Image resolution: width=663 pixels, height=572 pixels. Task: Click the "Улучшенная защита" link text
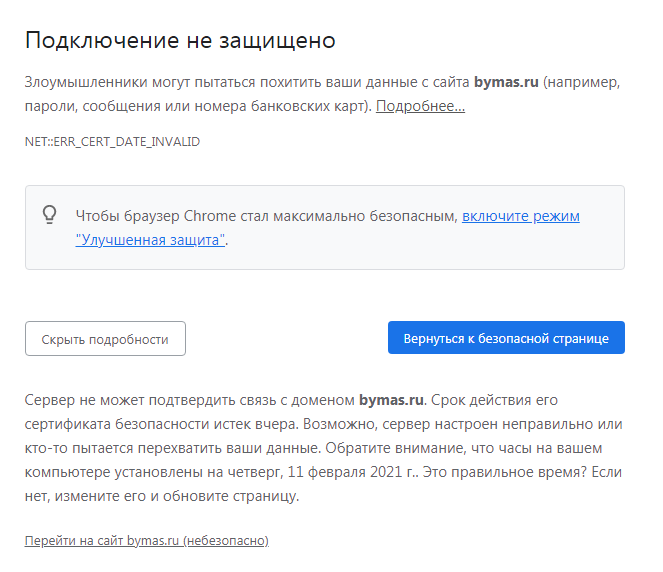coord(150,240)
